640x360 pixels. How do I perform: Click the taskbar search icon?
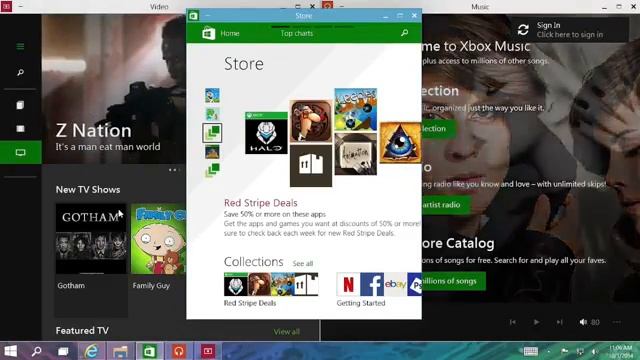(36, 351)
